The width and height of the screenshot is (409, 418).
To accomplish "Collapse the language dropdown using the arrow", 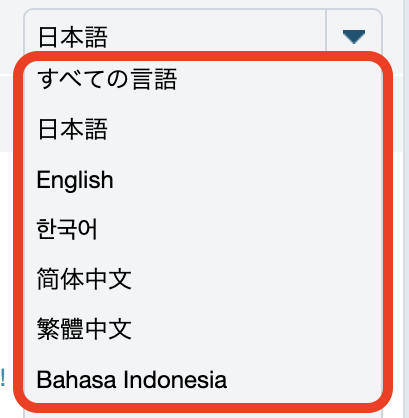I will (354, 37).
